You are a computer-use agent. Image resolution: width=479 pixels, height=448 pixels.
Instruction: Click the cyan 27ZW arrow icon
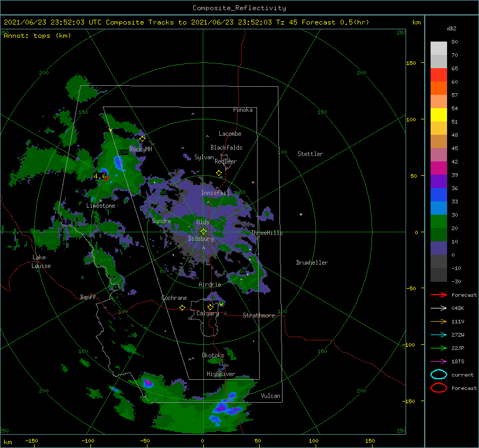point(439,335)
